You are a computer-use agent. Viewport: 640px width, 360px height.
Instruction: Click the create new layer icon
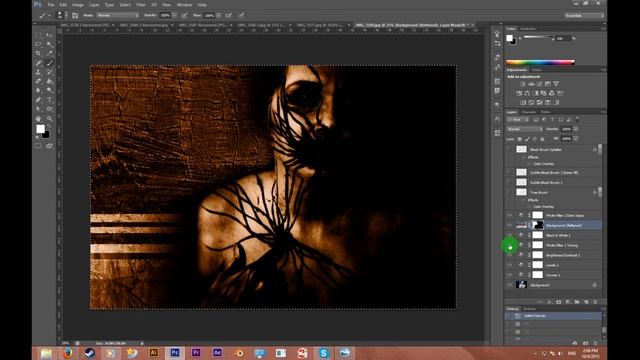[586, 302]
